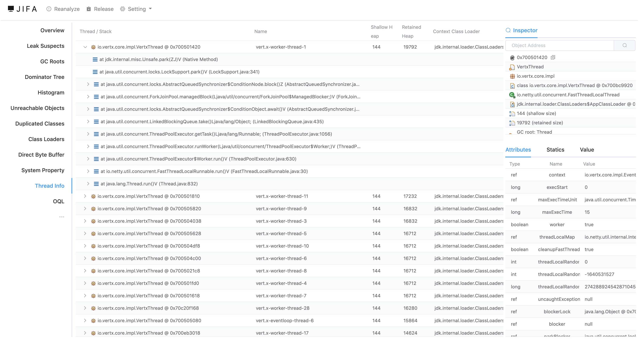
Task: Click the thread gear icon for vert.x-worker-thread-11
Action: tap(93, 196)
